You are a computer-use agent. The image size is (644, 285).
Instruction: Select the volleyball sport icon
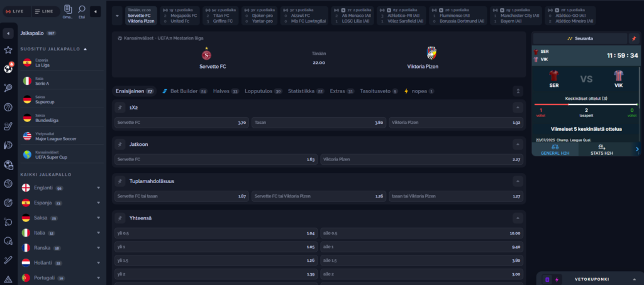pos(8,184)
